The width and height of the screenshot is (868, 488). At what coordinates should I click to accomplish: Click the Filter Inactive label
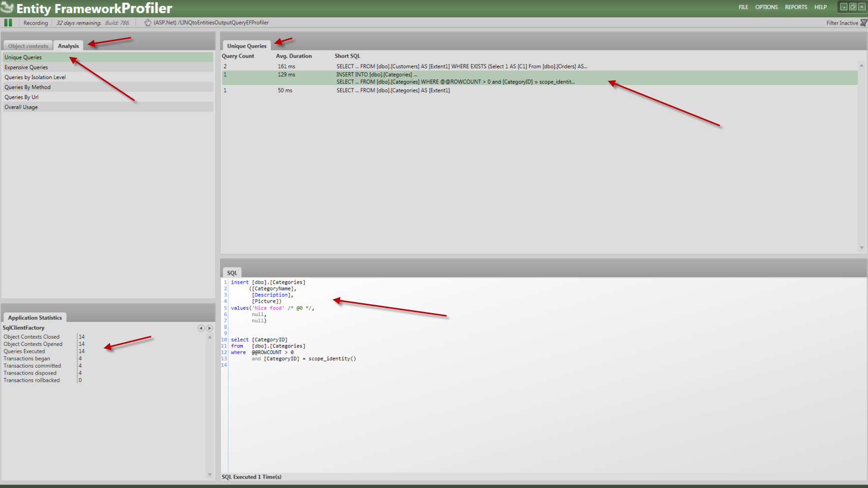click(x=842, y=23)
